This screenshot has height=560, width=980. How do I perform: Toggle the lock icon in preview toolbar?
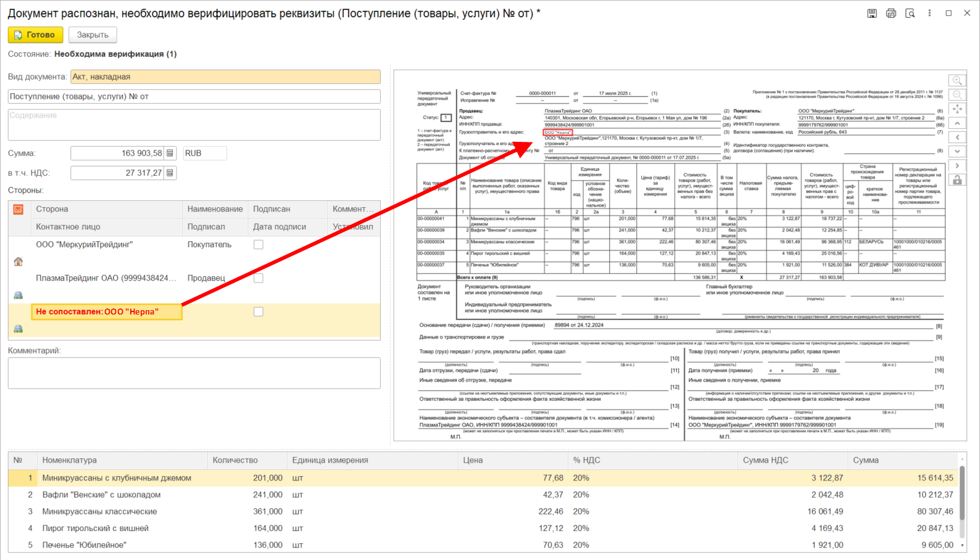pos(957,180)
